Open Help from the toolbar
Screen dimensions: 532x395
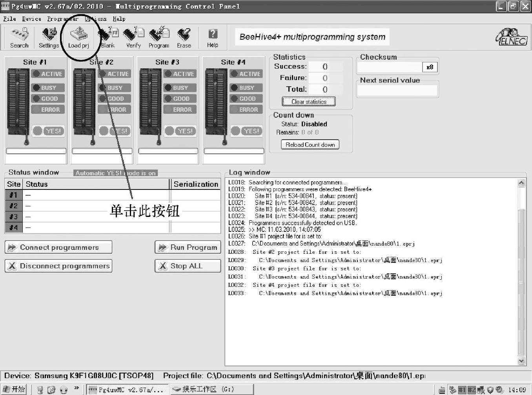coord(213,38)
